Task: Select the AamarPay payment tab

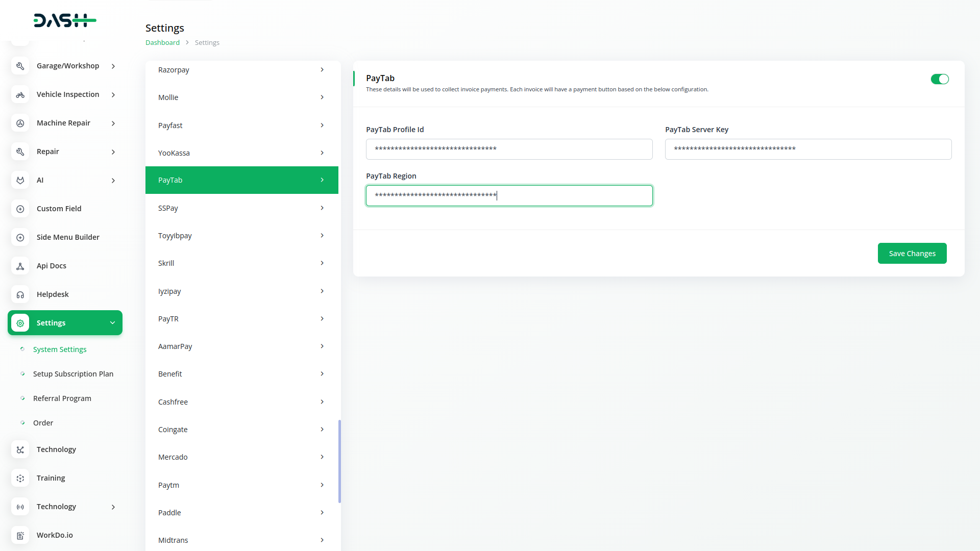Action: click(242, 346)
